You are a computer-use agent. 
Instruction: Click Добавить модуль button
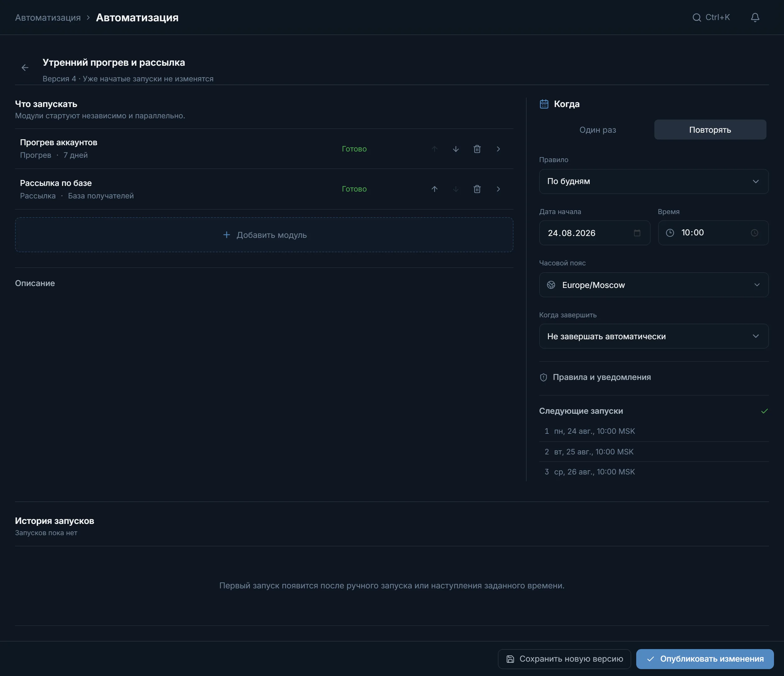click(264, 235)
